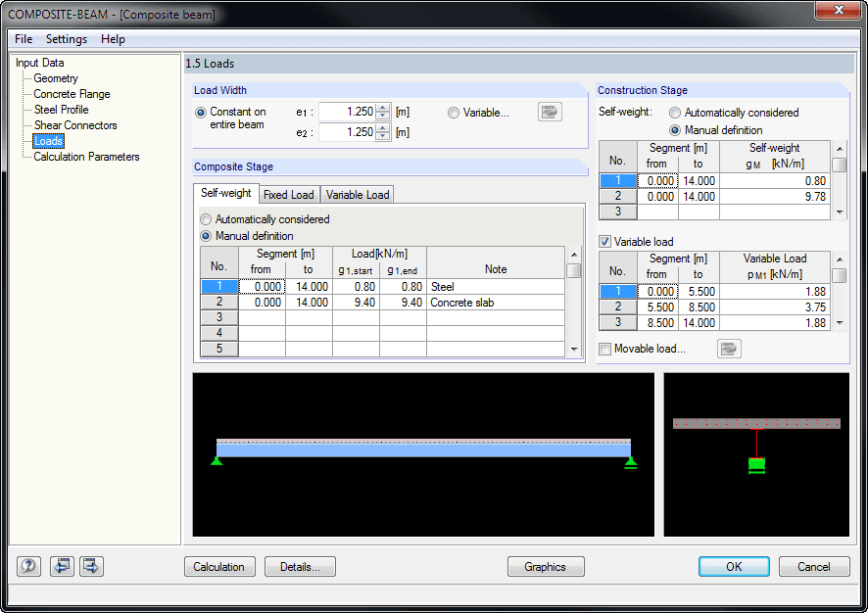The image size is (868, 613).
Task: Switch to the Fixed Load tab
Action: [289, 195]
